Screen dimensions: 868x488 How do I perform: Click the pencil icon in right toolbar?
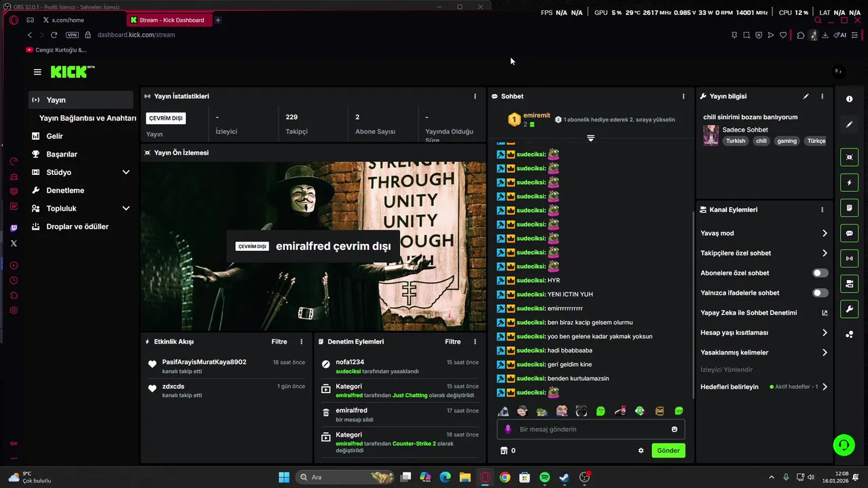pos(850,124)
